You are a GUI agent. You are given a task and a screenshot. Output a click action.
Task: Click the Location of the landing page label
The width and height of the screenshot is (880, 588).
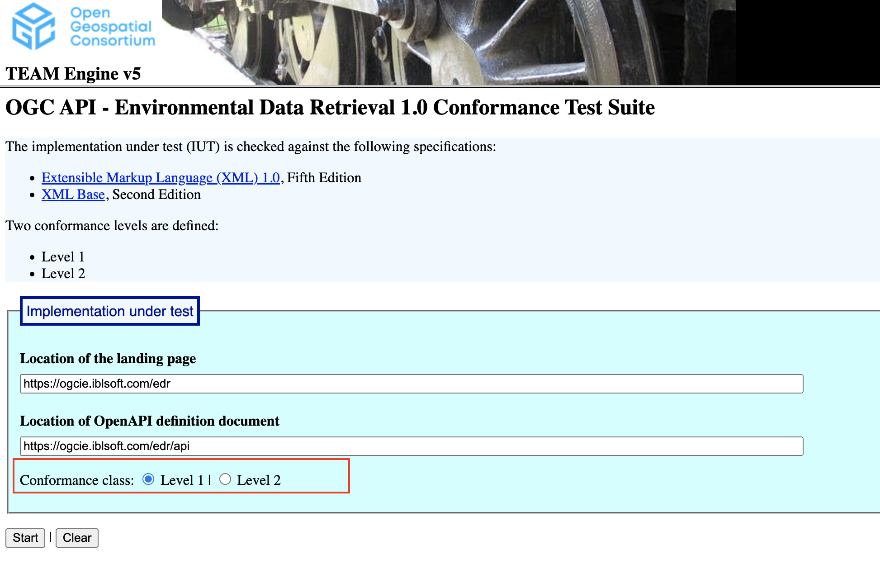[108, 359]
